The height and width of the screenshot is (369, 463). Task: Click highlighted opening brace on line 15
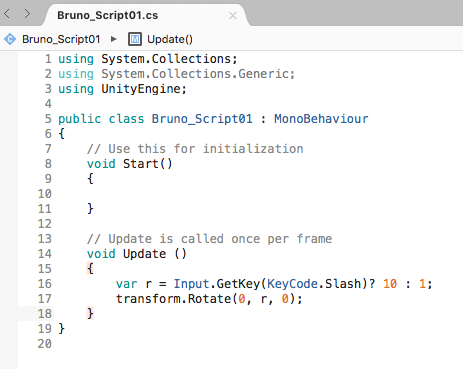click(x=90, y=269)
